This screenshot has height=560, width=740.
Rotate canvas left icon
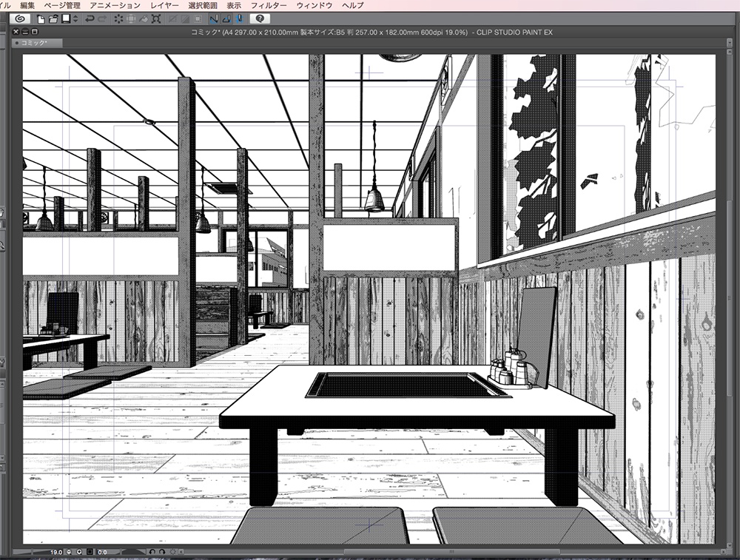click(x=152, y=552)
